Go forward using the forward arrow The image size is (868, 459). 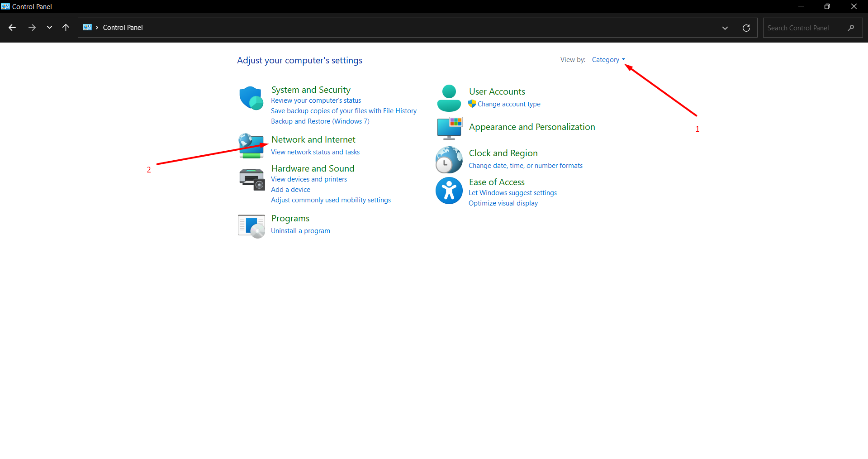[32, 28]
